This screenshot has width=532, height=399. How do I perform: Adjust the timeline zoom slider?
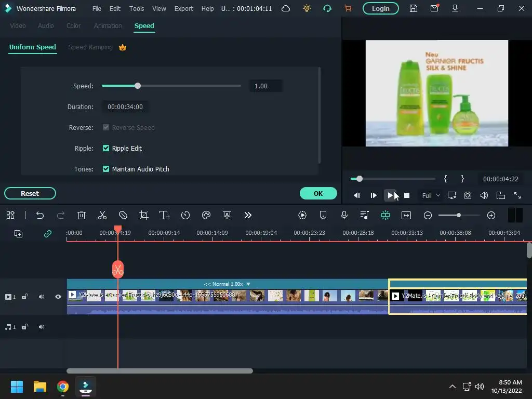point(459,215)
